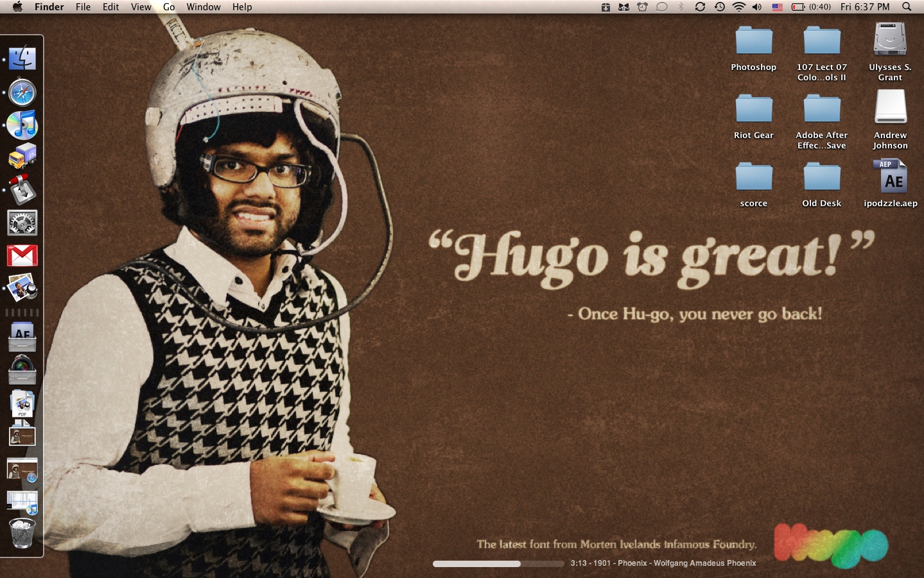This screenshot has height=578, width=924.
Task: Open the Window menu
Action: point(204,7)
